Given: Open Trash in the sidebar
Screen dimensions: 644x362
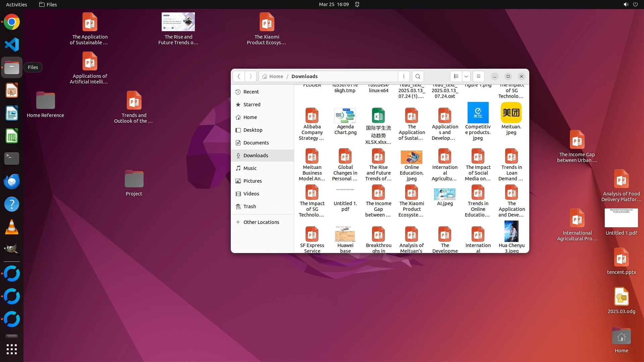Looking at the screenshot, I should pos(250,206).
